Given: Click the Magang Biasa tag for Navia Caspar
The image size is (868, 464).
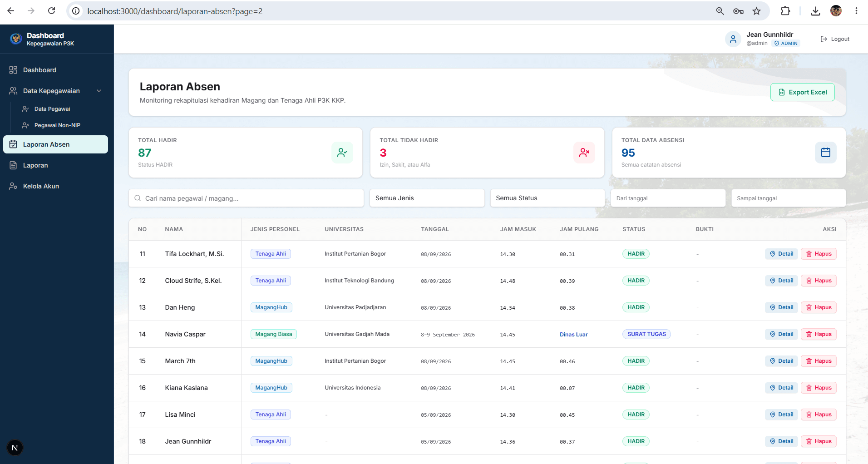Looking at the screenshot, I should pyautogui.click(x=274, y=334).
